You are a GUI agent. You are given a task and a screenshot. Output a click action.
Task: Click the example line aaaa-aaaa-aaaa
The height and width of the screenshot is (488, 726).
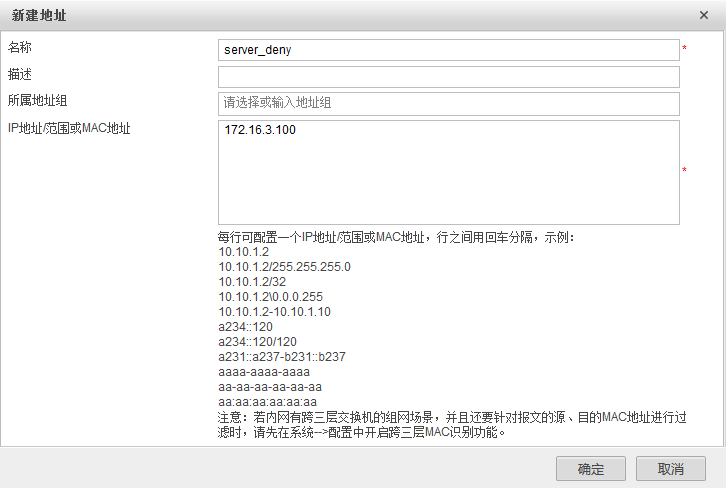(264, 372)
